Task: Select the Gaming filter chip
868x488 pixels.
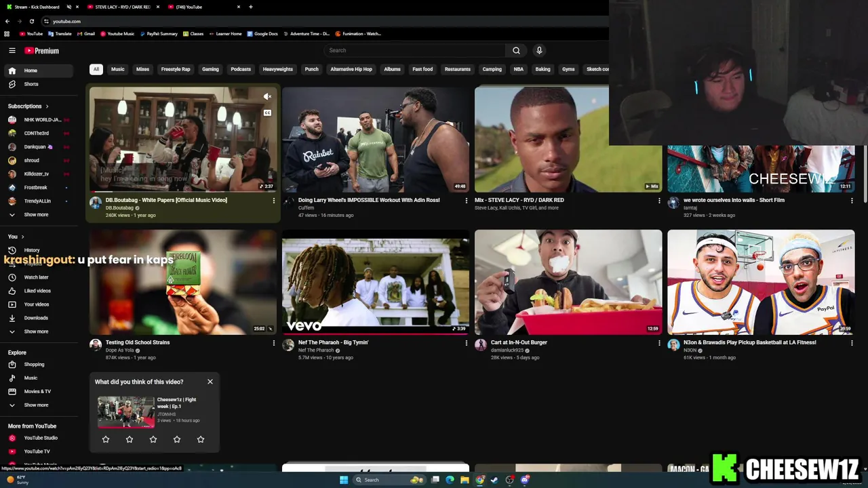Action: tap(210, 69)
